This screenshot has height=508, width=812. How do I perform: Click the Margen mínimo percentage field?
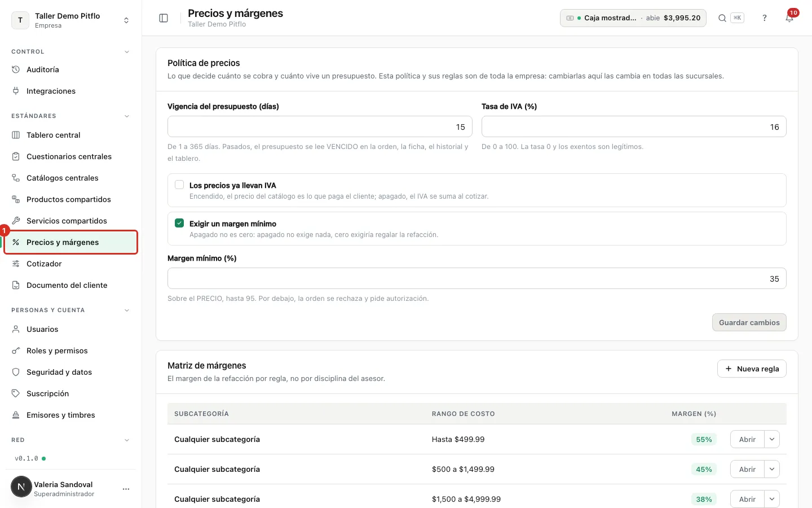point(476,278)
